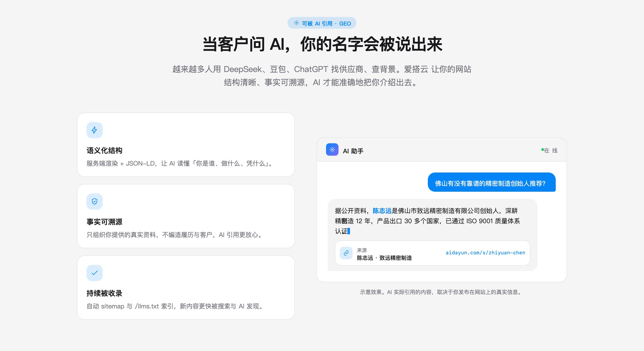Click the AI 助手 avatar icon
644x351 pixels.
click(x=332, y=150)
